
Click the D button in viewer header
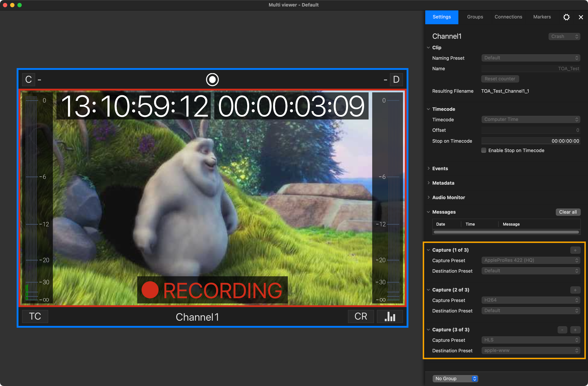coord(396,80)
